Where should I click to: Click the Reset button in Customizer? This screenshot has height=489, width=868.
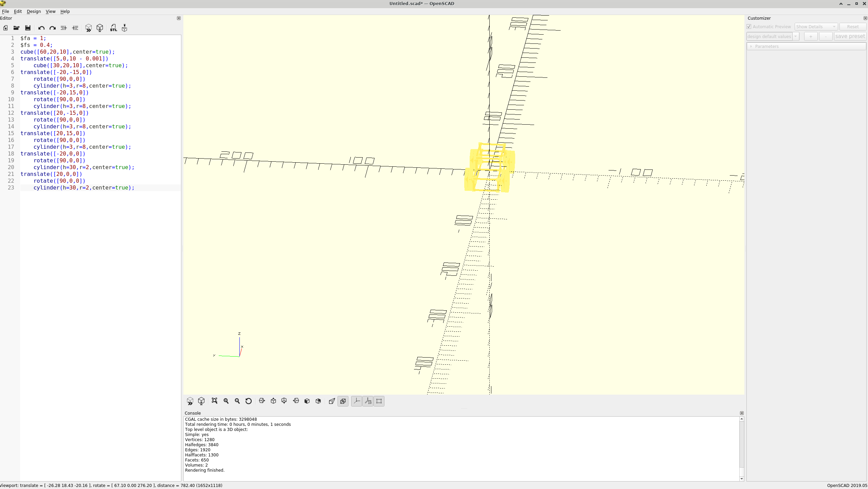point(852,26)
